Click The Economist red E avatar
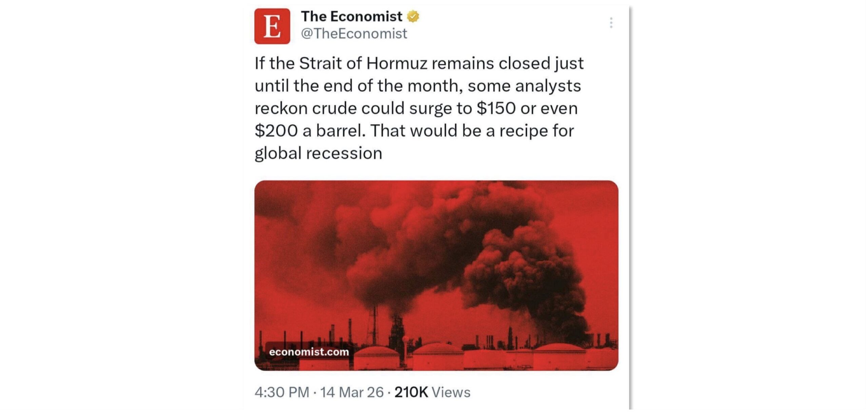 click(x=272, y=26)
